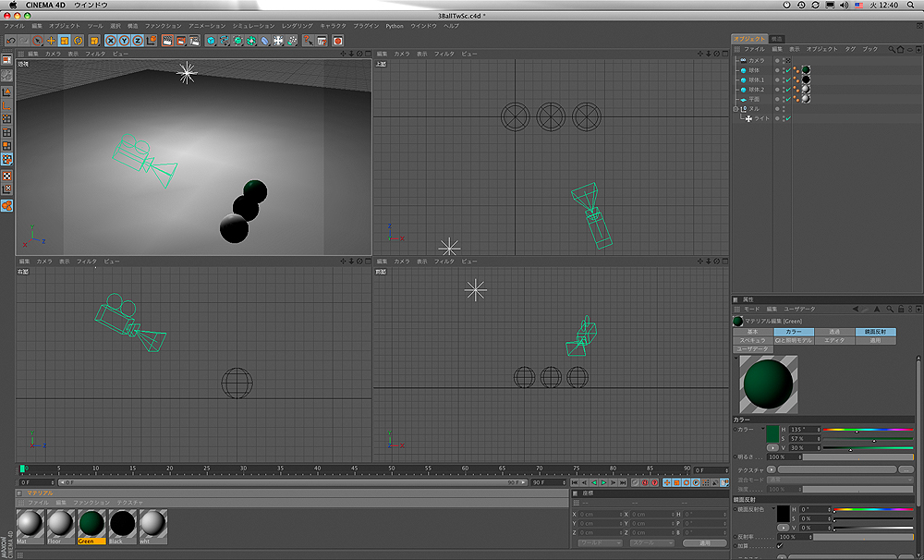The width and height of the screenshot is (924, 560).
Task: Toggle the 透過 material channel
Action: coord(834,331)
